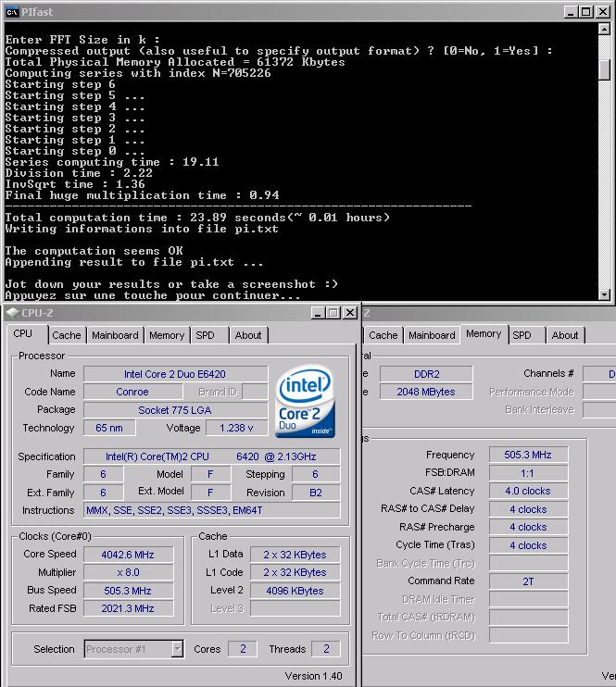
Task: Click the Instructions field 'MMX, SSE, SSE2...'
Action: (x=211, y=510)
